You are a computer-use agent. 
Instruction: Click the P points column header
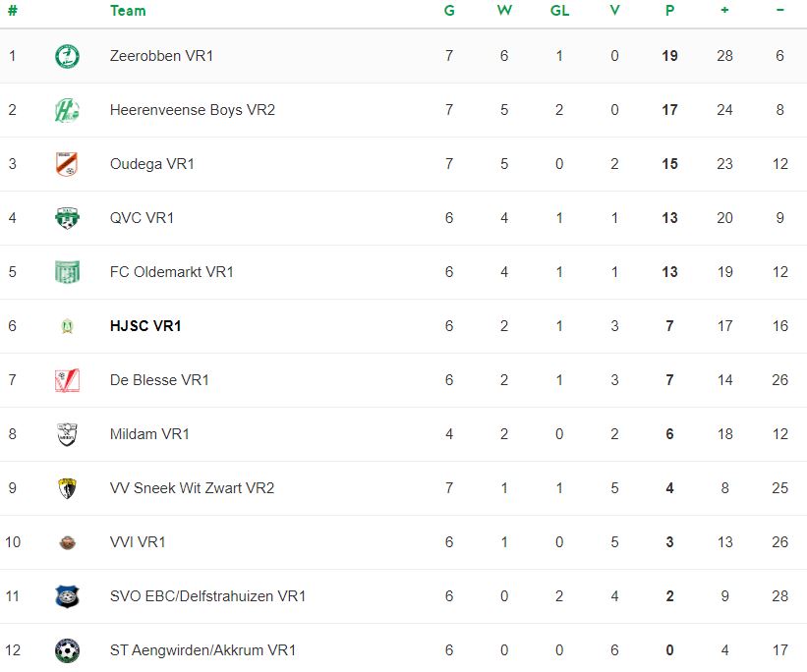click(x=669, y=10)
